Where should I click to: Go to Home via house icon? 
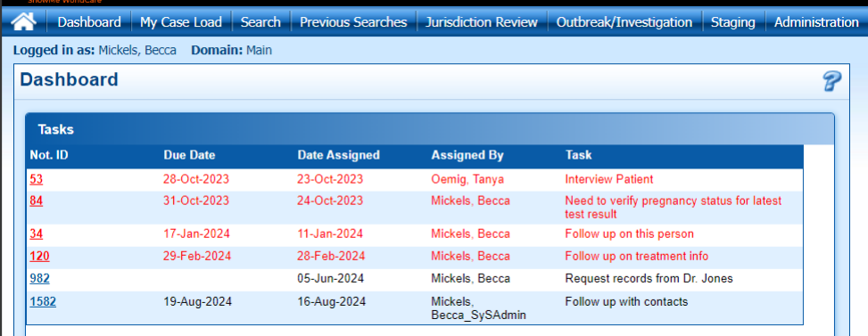[24, 22]
